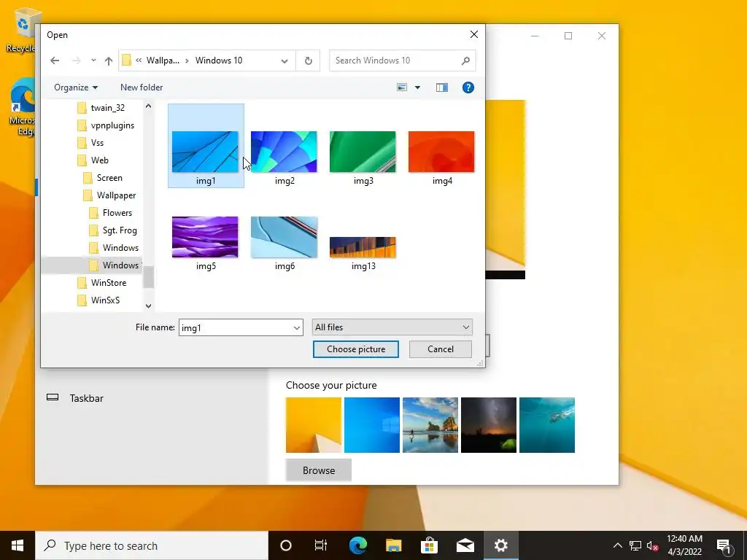Open the All files type dropdown
Viewport: 747px width, 560px height.
tap(392, 327)
